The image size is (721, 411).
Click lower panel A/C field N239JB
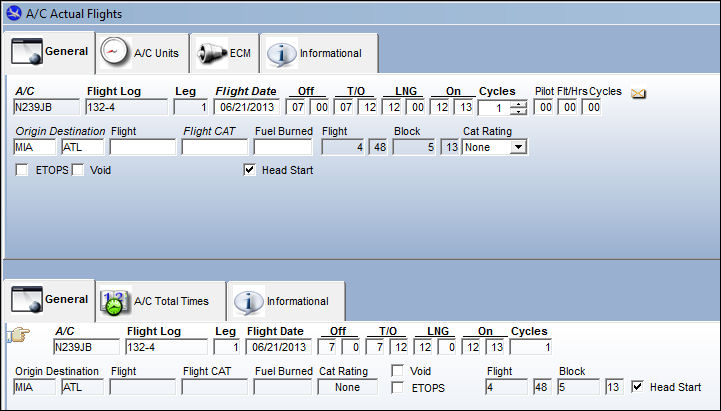tap(86, 347)
